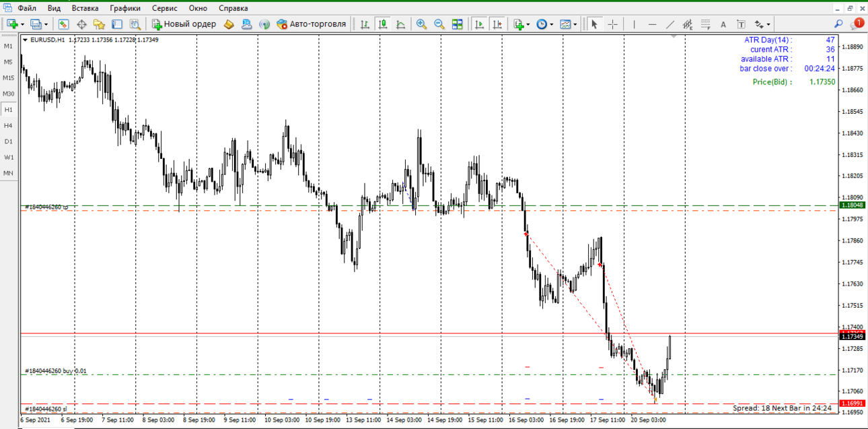Zoom out of the chart
Viewport: 868px width, 429px height.
point(439,24)
